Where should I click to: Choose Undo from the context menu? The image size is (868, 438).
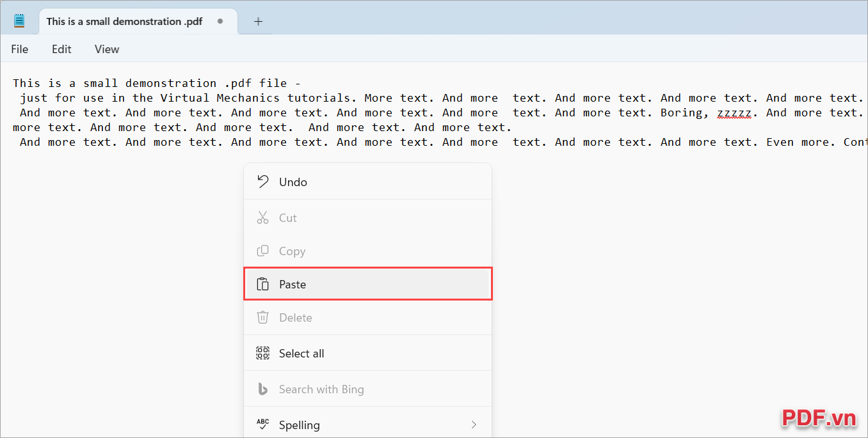coord(367,182)
